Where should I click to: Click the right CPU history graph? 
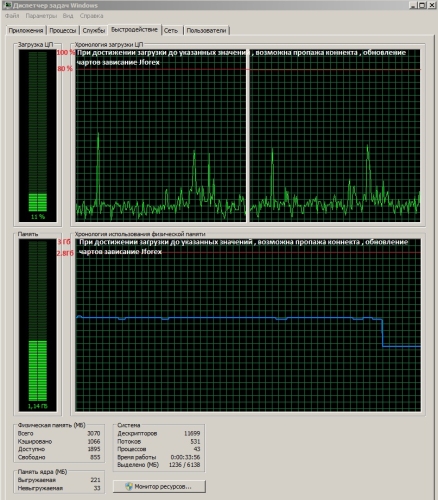[335, 136]
